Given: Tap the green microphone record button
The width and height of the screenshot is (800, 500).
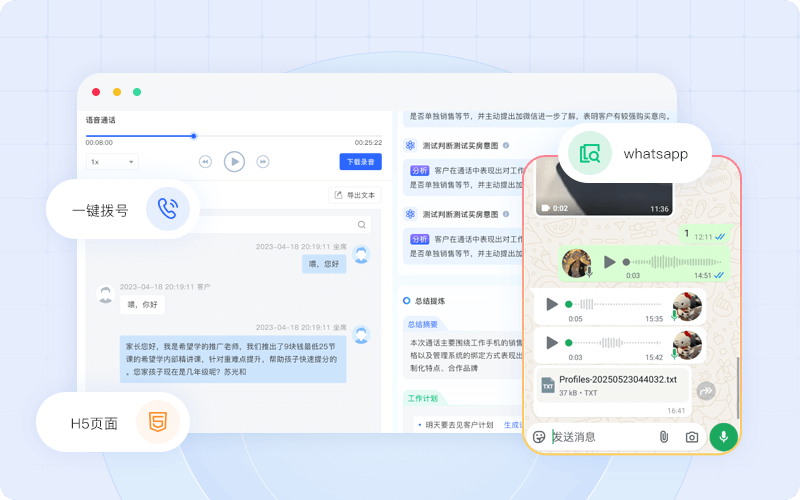Looking at the screenshot, I should coord(723,437).
